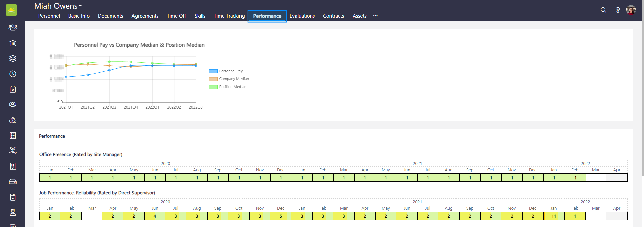Click the handshake icon in sidebar

13,104
